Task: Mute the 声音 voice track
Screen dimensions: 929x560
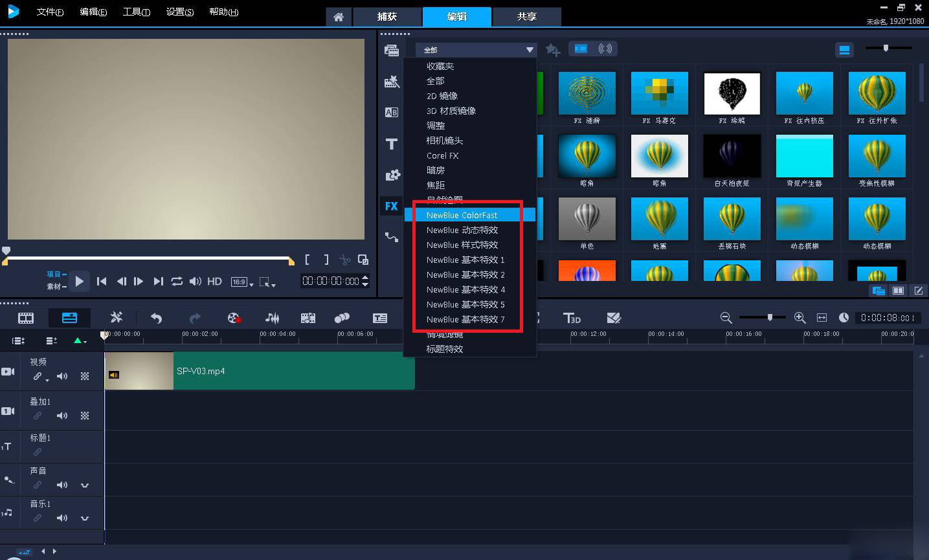Action: [62, 485]
